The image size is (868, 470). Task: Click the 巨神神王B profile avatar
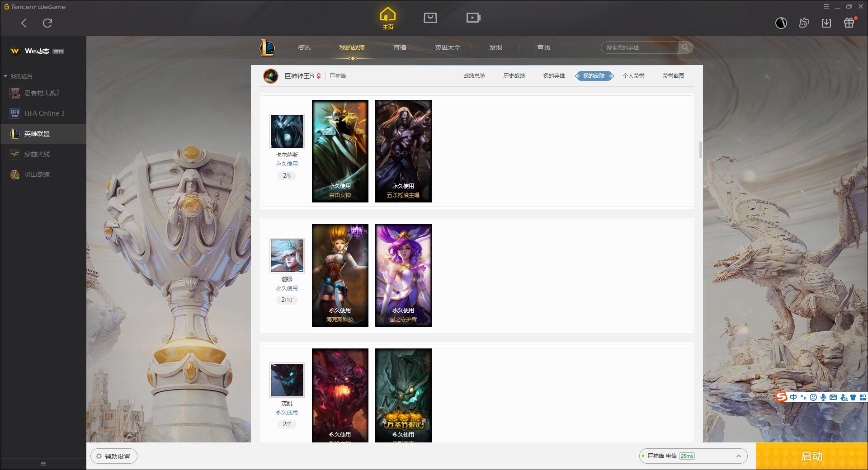coord(271,76)
